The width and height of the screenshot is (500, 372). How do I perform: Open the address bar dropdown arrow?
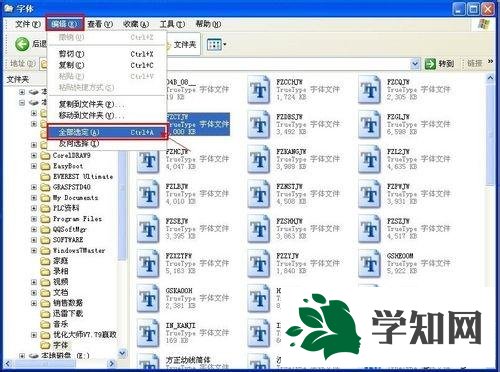[x=415, y=63]
